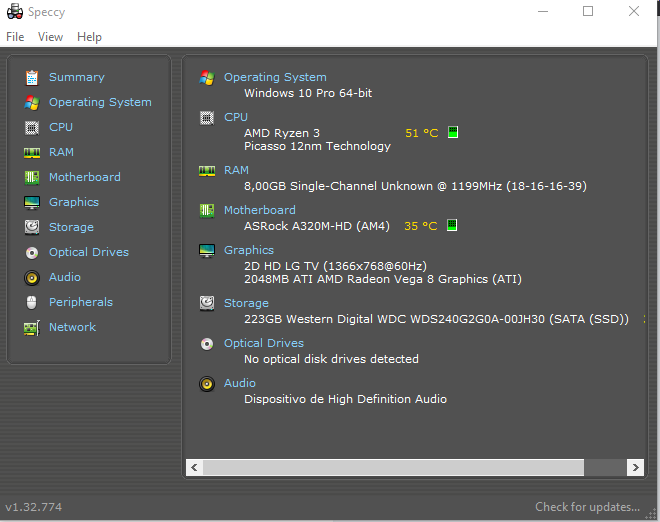Click the Graphics monitor icon in sidebar
Screen dimensions: 660x522
32,202
